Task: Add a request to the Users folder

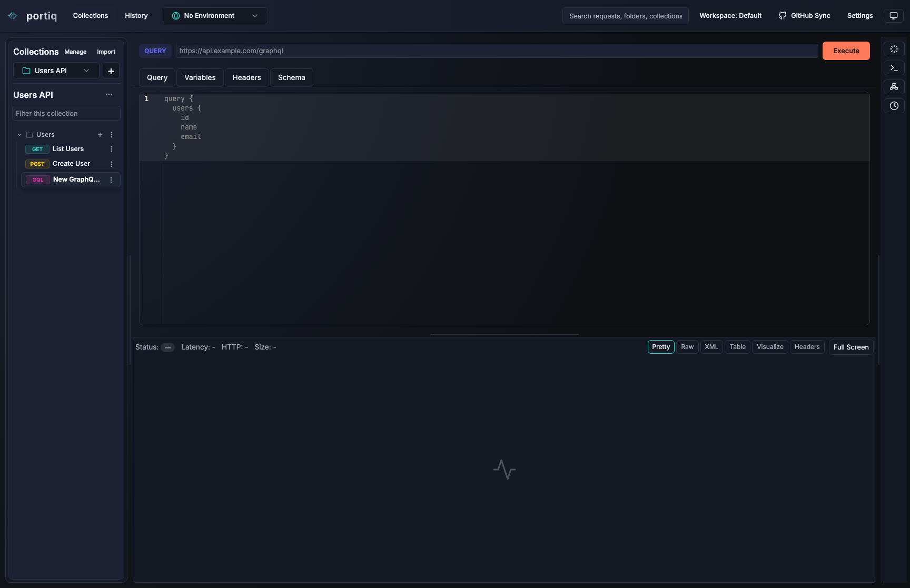Action: pyautogui.click(x=100, y=135)
